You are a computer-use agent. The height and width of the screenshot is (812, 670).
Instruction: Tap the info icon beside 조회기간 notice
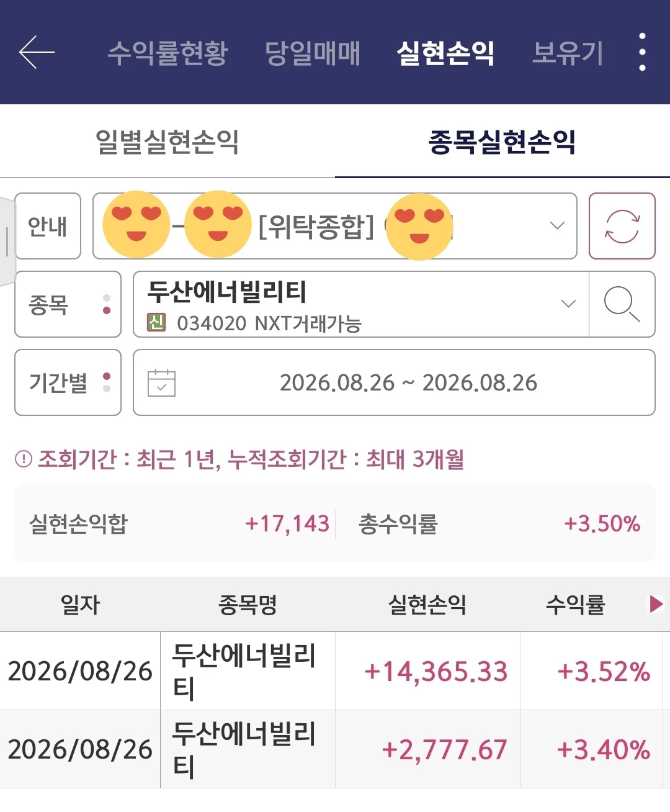coord(23,459)
